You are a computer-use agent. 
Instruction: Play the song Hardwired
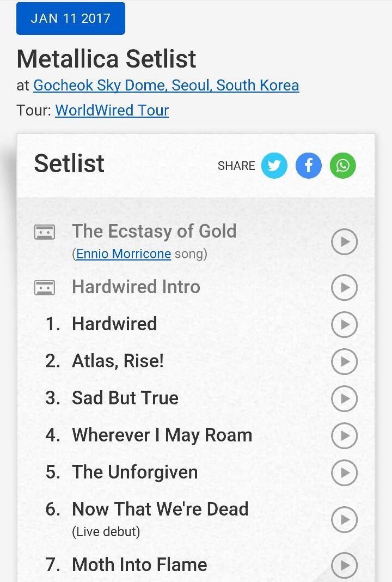[x=345, y=324]
